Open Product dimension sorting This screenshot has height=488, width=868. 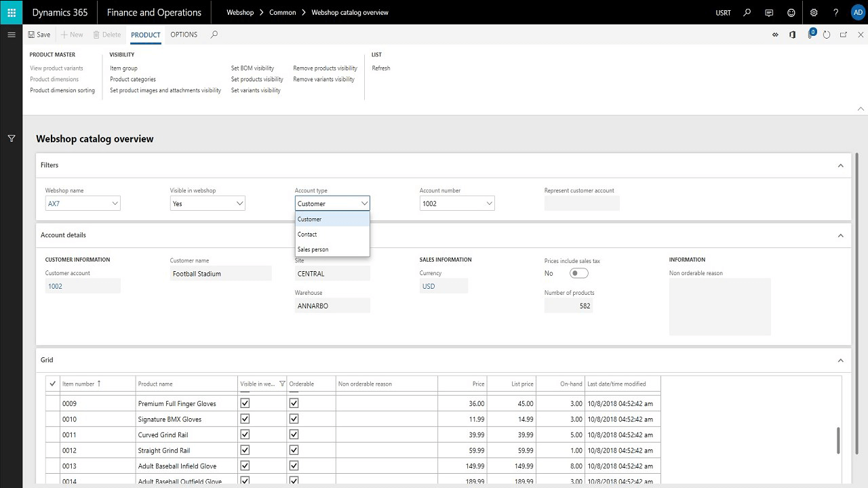62,90
